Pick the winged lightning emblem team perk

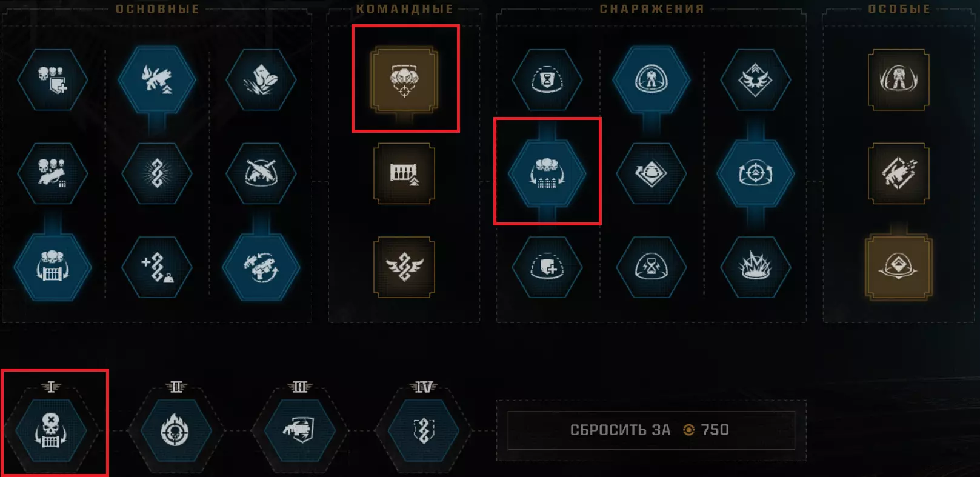pos(404,267)
